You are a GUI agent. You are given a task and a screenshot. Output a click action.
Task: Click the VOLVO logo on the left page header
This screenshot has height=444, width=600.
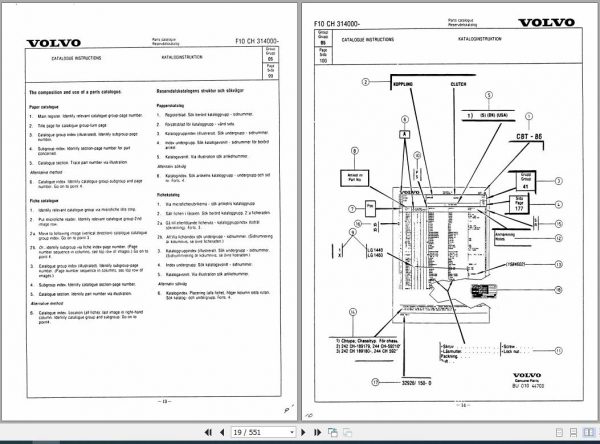[x=54, y=43]
